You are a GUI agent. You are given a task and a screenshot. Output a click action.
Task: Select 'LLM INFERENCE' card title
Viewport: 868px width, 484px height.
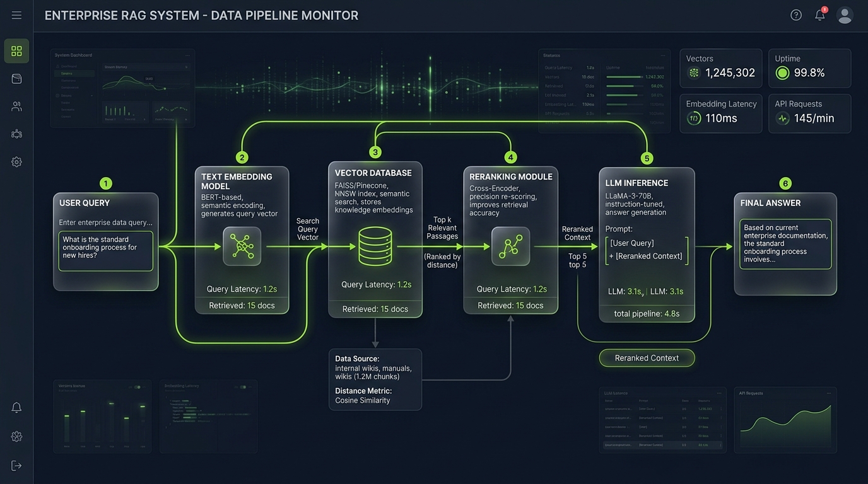[x=636, y=183]
